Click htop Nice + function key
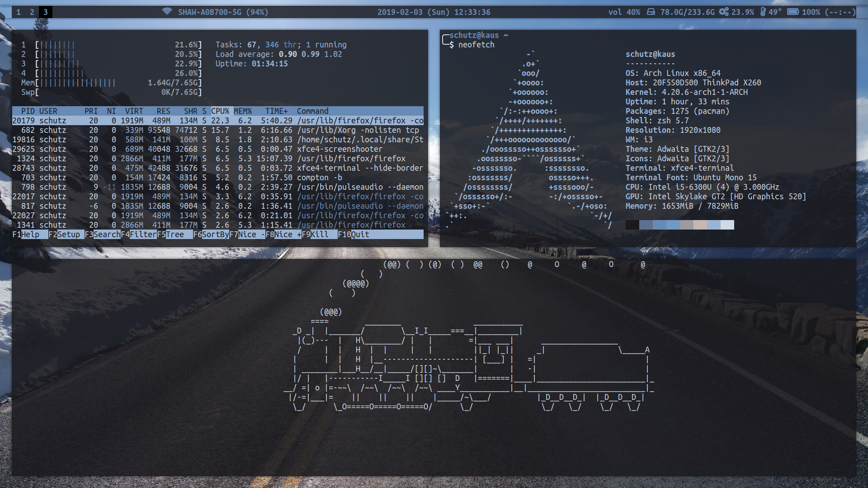Image resolution: width=868 pixels, height=488 pixels. (283, 235)
